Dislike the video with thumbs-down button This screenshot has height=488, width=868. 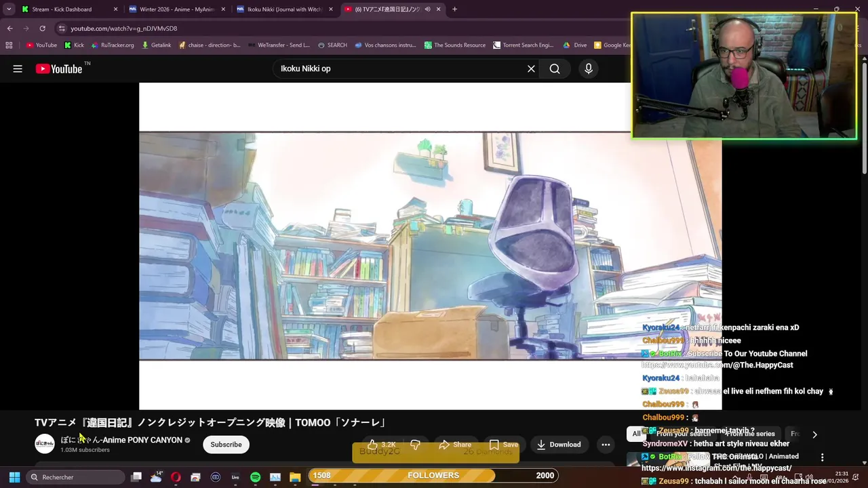click(415, 445)
